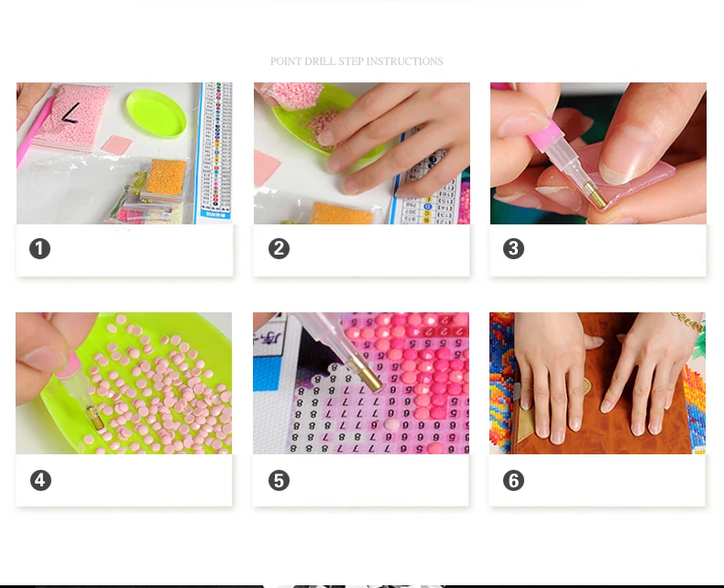Open the step 6 photo pressing book on canvas
Viewport: 724px width, 588px height.
[598, 383]
